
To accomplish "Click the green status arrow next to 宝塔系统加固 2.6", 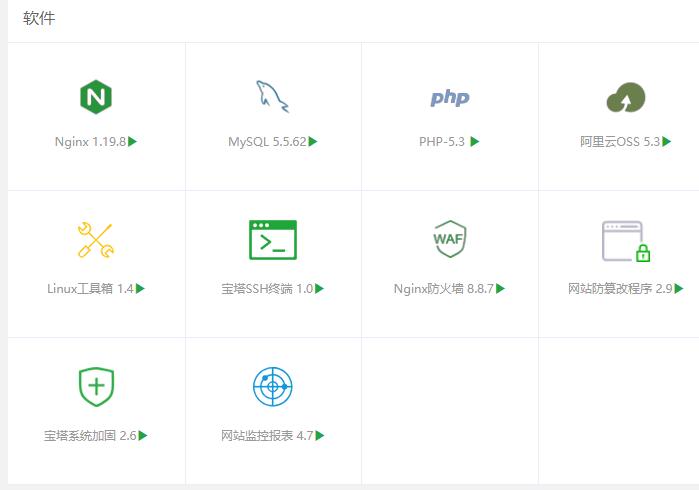I will click(x=143, y=436).
